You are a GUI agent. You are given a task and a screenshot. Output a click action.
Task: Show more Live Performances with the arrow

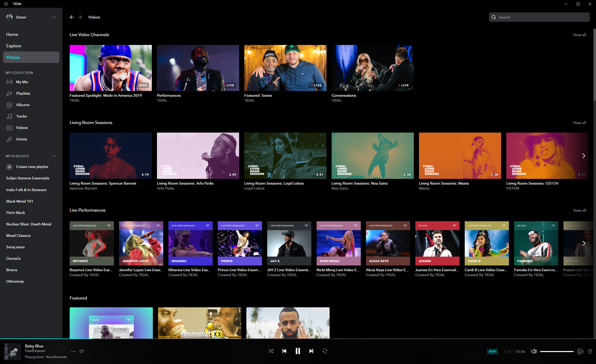(x=584, y=243)
